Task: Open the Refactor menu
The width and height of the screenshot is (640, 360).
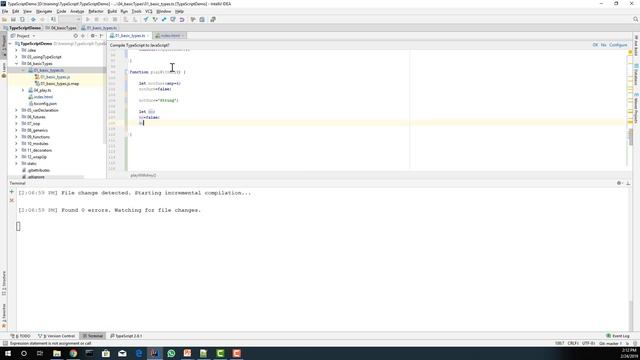Action: click(96, 11)
